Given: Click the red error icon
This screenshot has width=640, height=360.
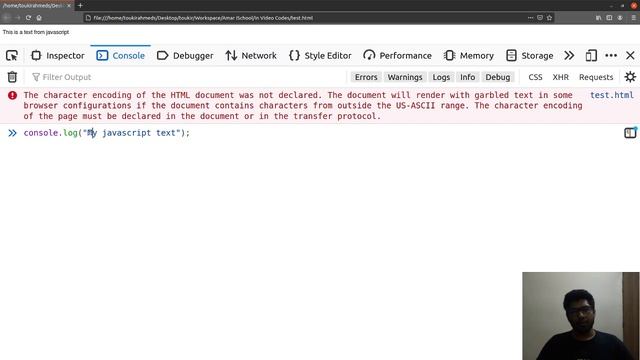Looking at the screenshot, I should coord(12,95).
